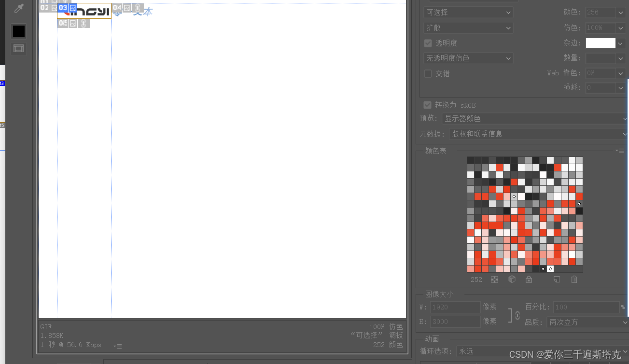Click the 100% 仿色 text in preview info
Screen dimensions: 629x364
pyautogui.click(x=386, y=327)
